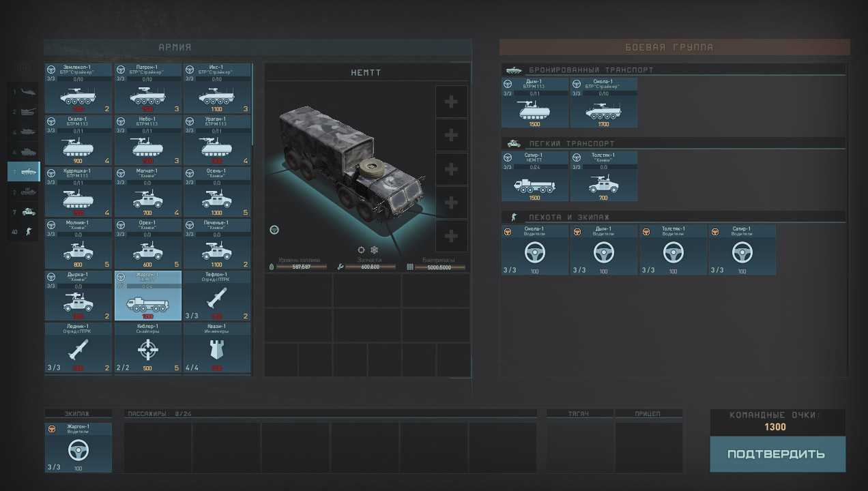Select the Землекоп-1 Stryker unit card
Screen dimensions: 868x491
click(78, 89)
